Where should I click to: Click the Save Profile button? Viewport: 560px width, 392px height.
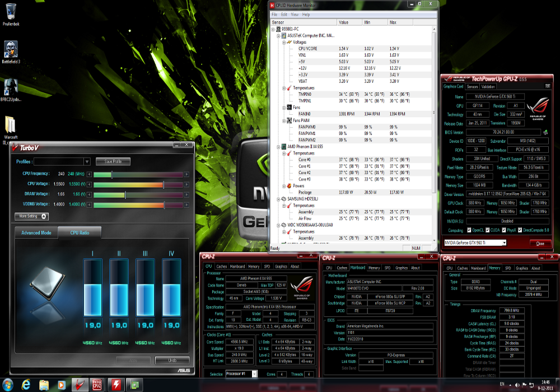113,162
